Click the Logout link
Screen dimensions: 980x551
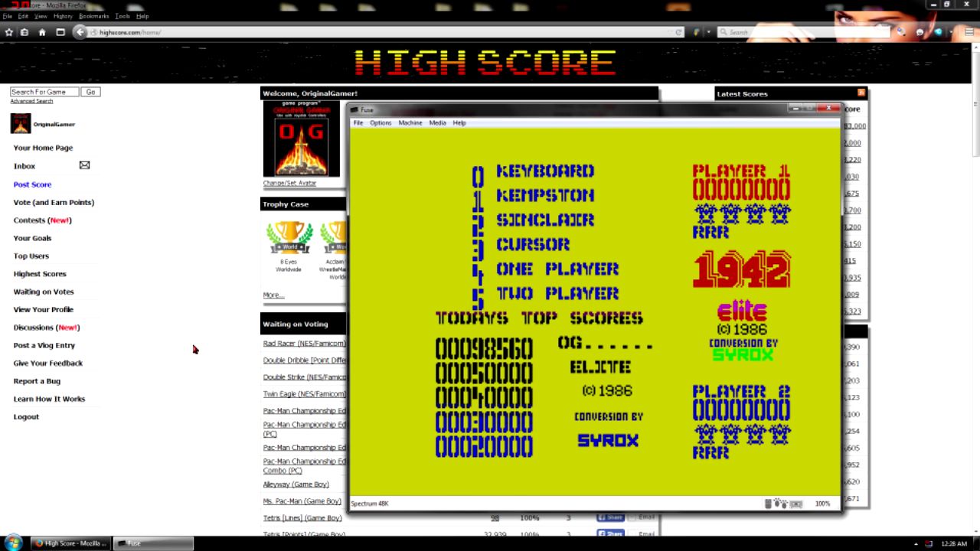coord(26,417)
